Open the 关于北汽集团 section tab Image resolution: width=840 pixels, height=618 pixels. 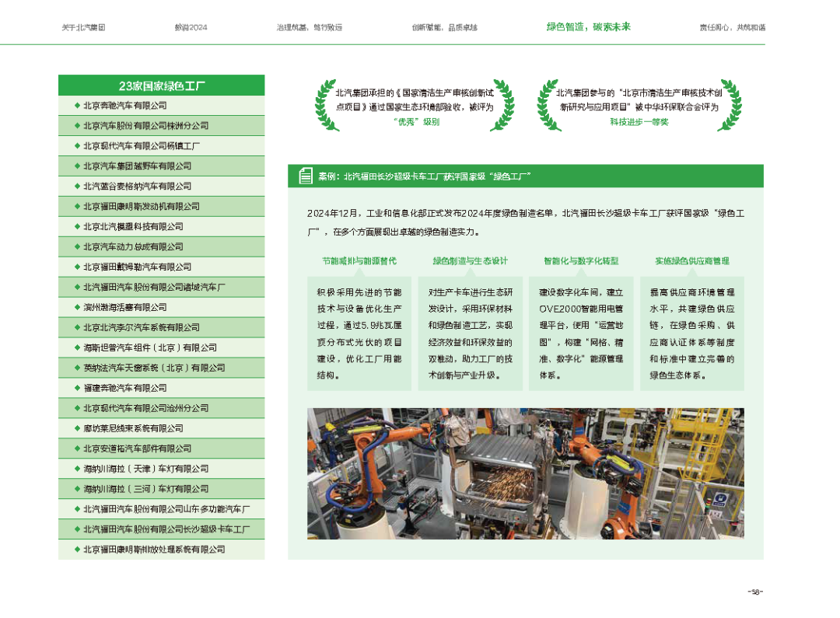click(83, 27)
